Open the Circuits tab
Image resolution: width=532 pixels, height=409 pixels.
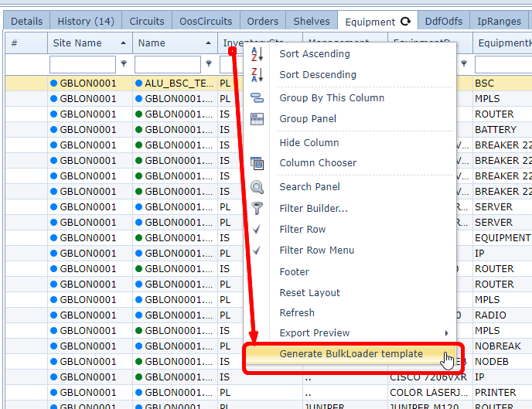[x=147, y=22]
